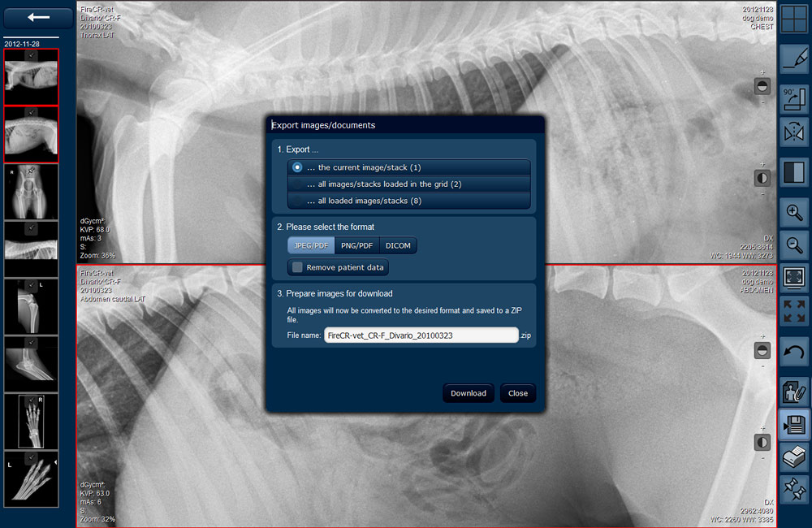Close the export dialog
812x528 pixels.
point(518,393)
